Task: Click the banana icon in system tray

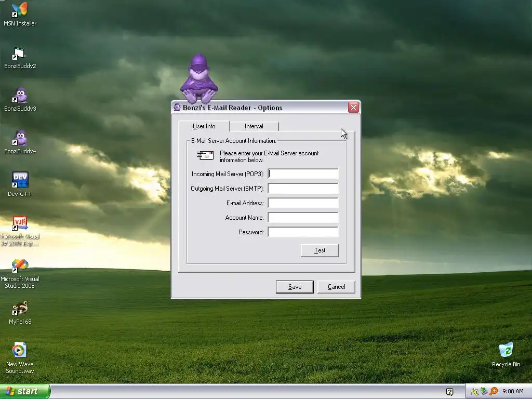Action: tap(475, 392)
